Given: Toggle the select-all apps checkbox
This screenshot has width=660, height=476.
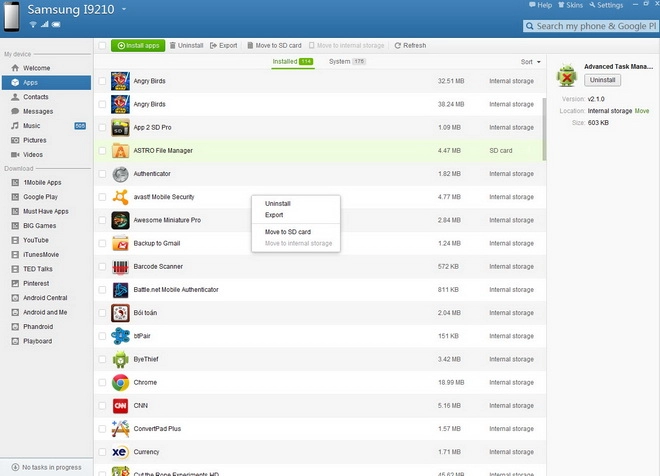Looking at the screenshot, I should tap(102, 45).
